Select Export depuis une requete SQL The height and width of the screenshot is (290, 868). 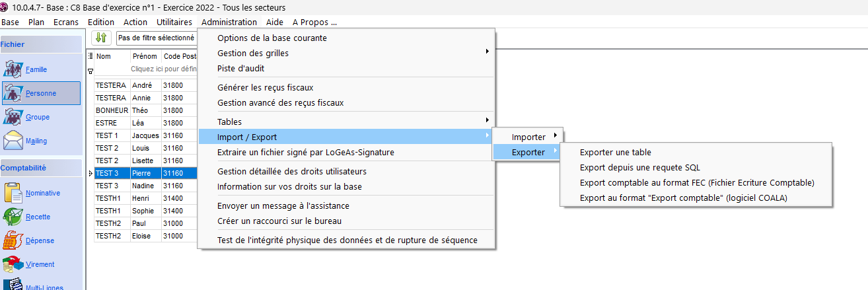pos(639,167)
